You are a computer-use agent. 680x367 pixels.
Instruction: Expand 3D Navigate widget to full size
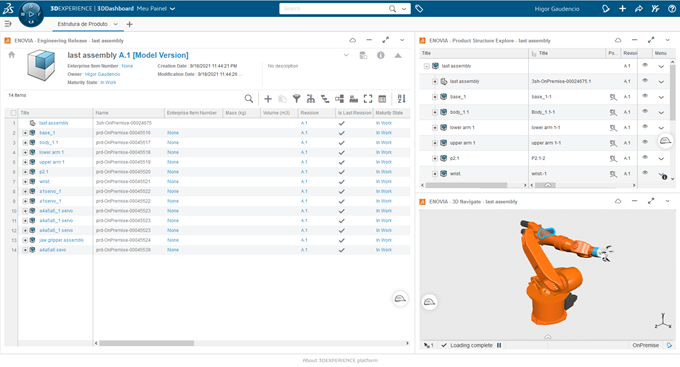(651, 201)
